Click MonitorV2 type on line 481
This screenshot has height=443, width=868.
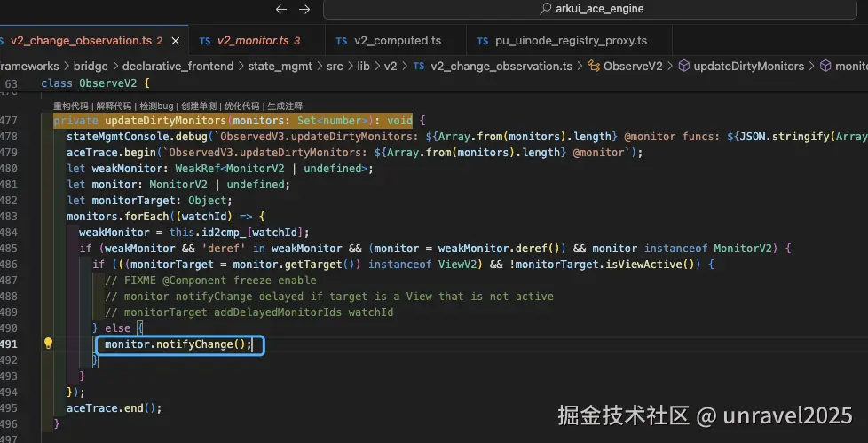pyautogui.click(x=178, y=185)
